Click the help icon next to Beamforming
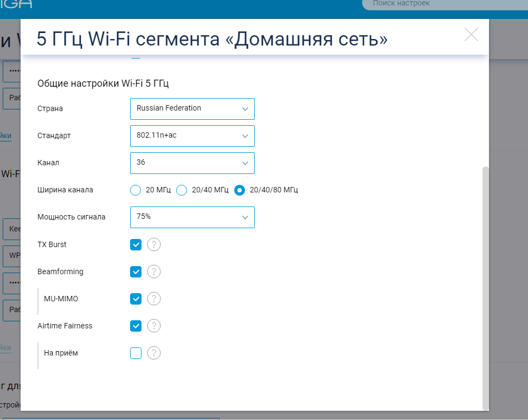Viewport: 528px width, 420px height. point(154,272)
